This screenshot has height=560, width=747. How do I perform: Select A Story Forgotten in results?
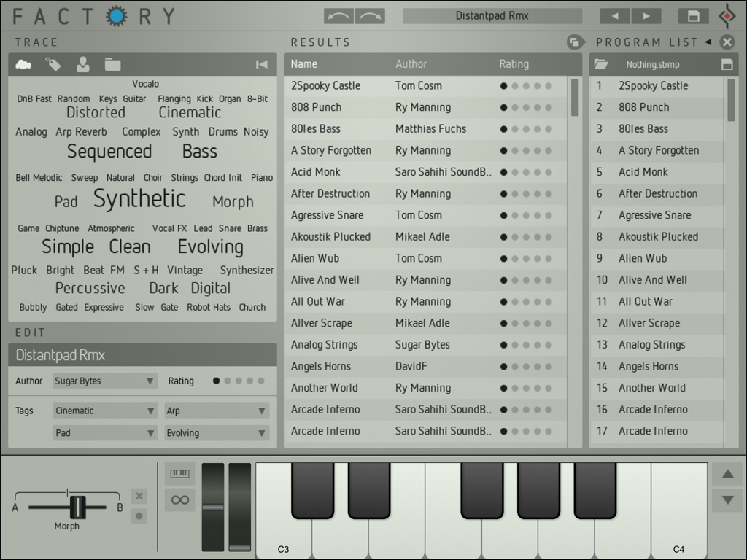pos(425,151)
